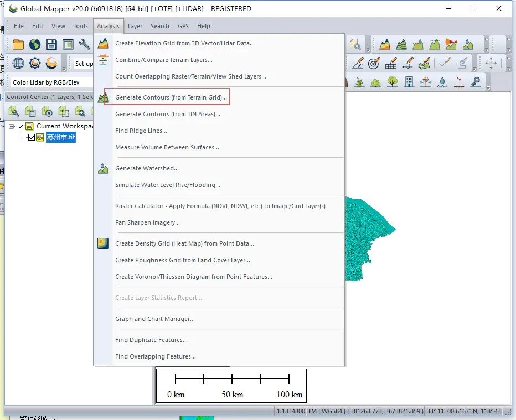Click the document search magnifier toolbar icon

[355, 44]
